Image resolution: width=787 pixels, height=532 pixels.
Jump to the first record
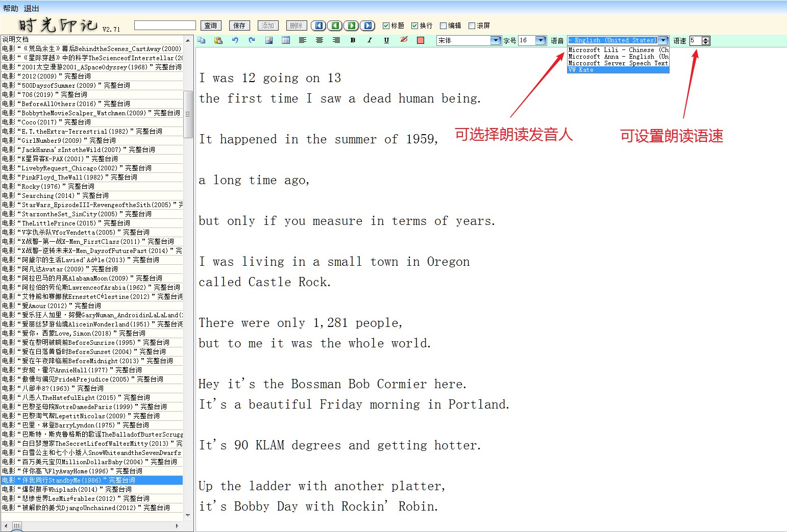click(319, 26)
